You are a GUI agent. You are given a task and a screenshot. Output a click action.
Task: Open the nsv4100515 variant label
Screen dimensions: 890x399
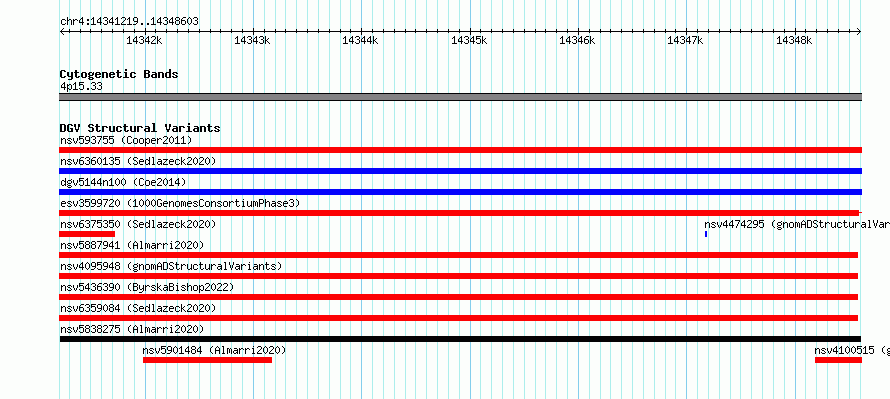pos(852,350)
